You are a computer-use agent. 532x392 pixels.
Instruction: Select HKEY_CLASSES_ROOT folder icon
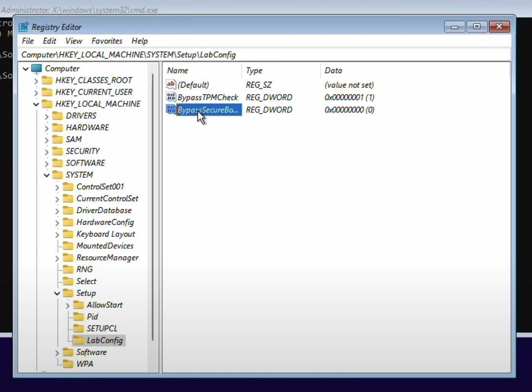(47, 80)
